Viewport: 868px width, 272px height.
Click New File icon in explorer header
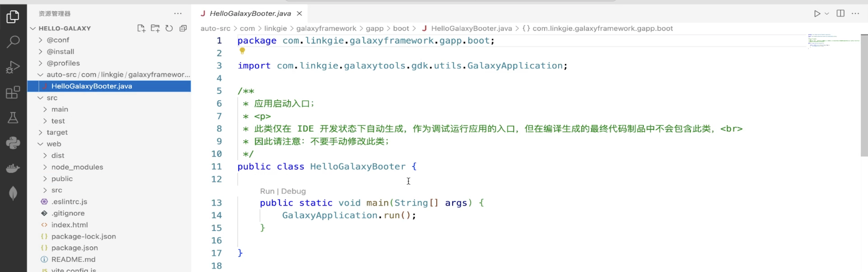tap(141, 28)
